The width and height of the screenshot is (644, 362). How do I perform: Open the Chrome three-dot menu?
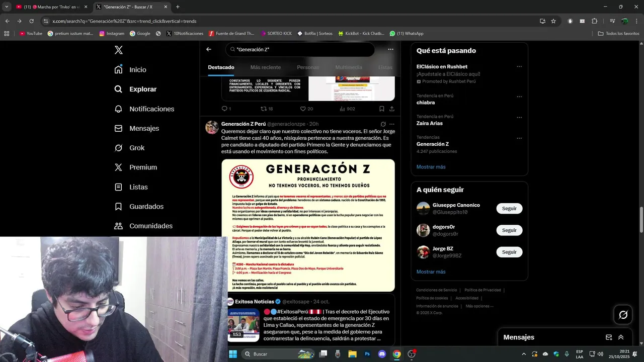tap(636, 21)
